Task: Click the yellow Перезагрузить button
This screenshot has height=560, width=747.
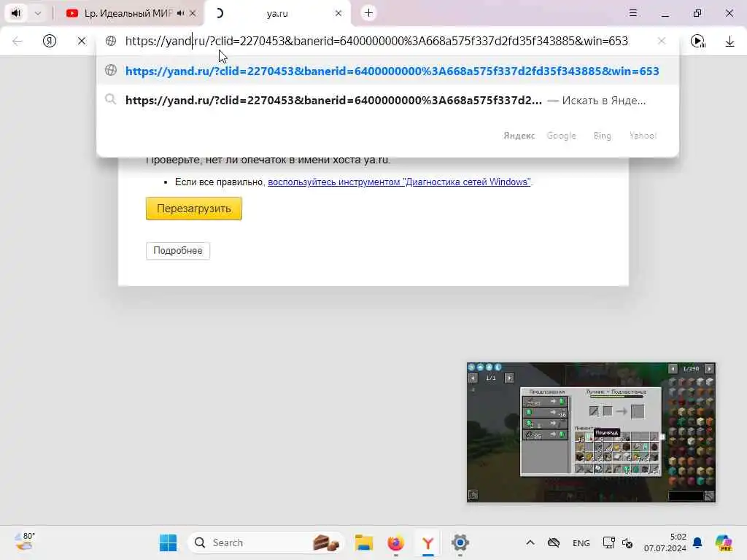Action: (194, 209)
